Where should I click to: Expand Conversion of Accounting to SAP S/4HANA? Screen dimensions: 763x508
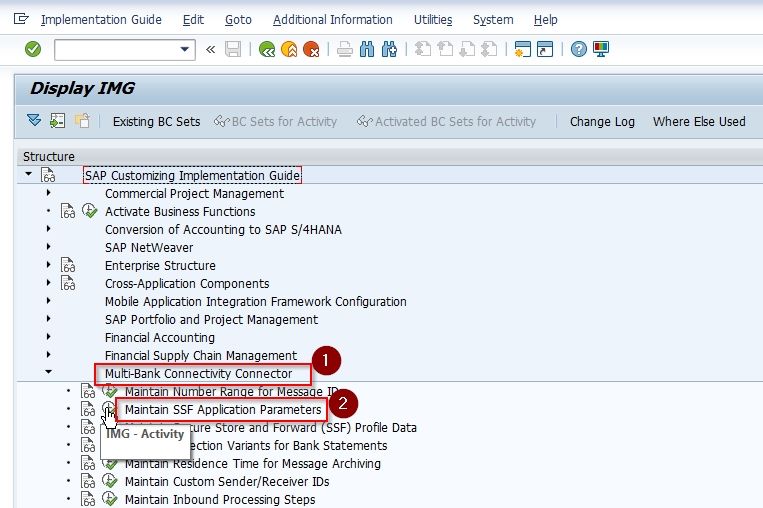tap(48, 229)
